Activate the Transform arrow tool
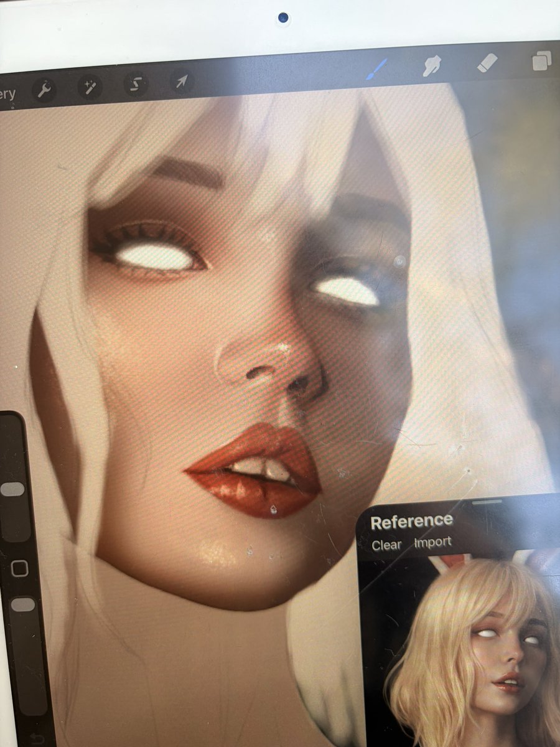Screen dimensions: 560x747 (181, 82)
